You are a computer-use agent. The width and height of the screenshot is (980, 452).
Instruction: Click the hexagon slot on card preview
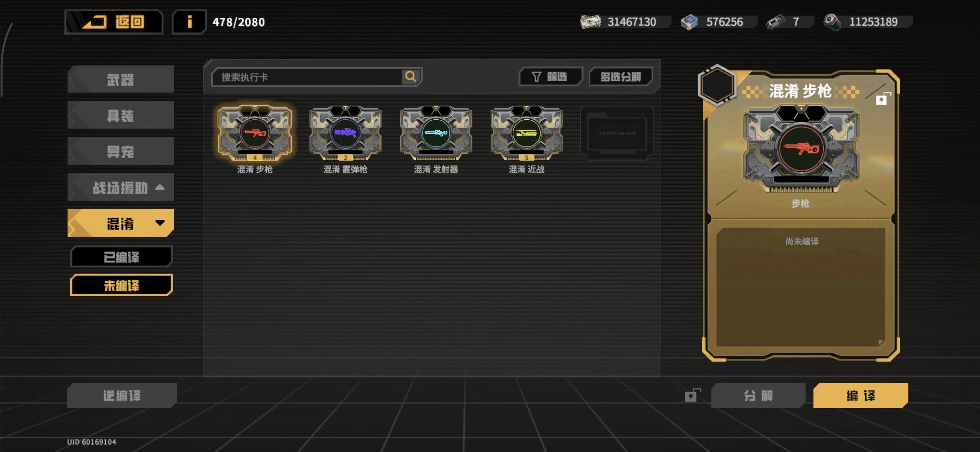coord(716,84)
